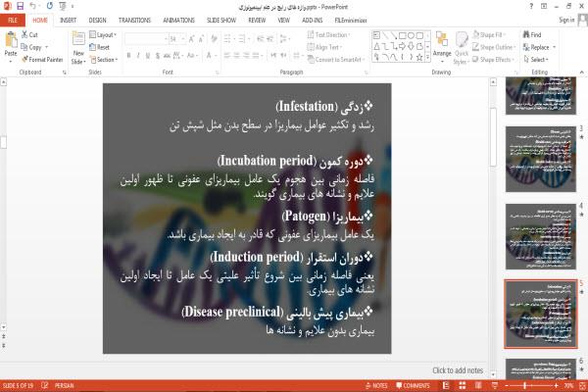Viewport: 588px width, 392px height.
Task: Open the Align Text dropdown
Action: coord(324,47)
